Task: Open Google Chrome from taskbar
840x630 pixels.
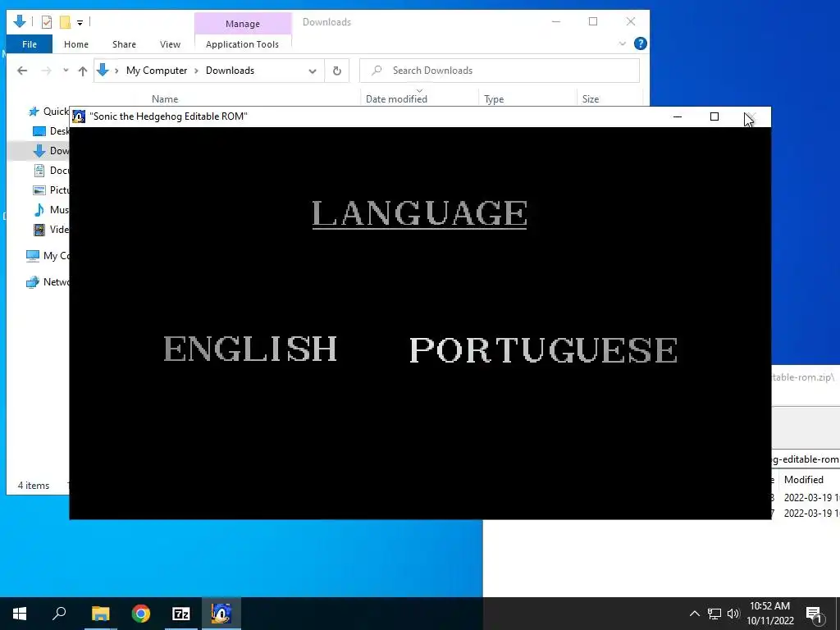Action: coord(141,614)
